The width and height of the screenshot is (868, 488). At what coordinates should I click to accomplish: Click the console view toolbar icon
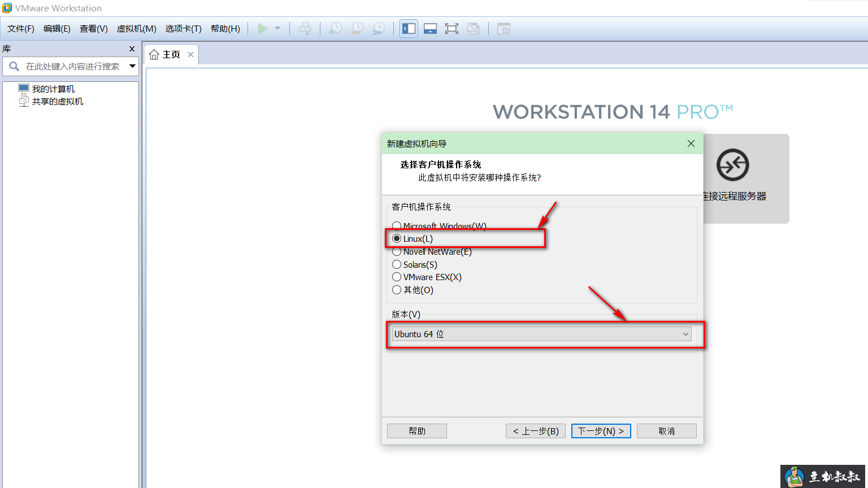504,28
